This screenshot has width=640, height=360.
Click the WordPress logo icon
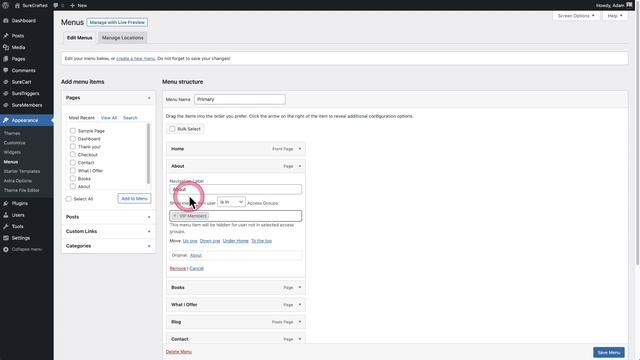click(x=5, y=5)
